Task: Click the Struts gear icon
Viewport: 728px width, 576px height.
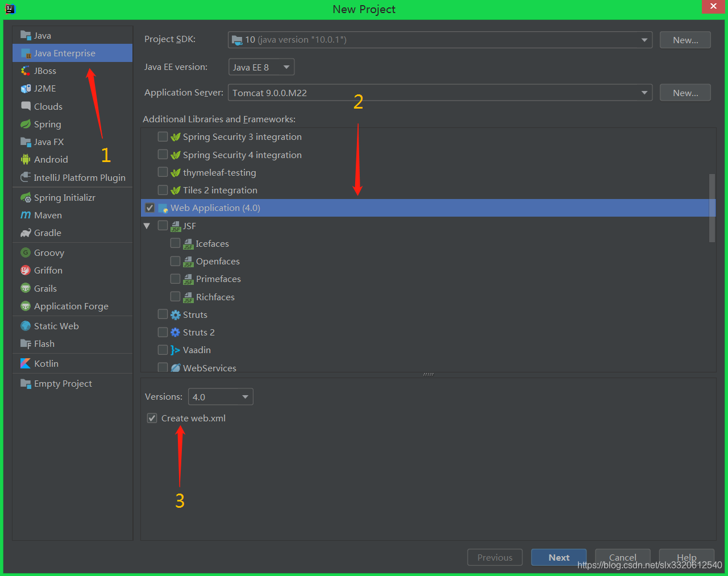Action: tap(176, 314)
